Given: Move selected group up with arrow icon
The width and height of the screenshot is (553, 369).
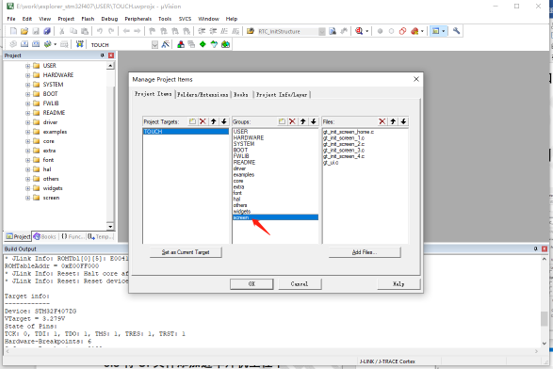Looking at the screenshot, I should click(303, 121).
